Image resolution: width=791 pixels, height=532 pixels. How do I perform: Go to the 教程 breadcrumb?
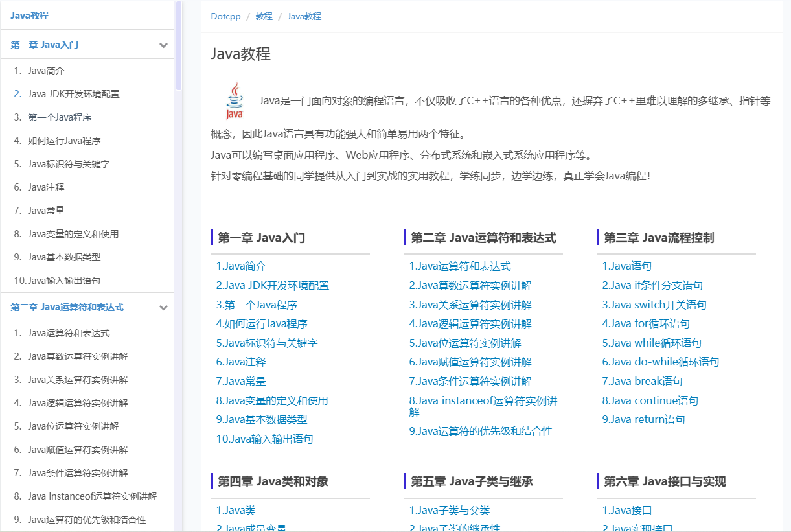pyautogui.click(x=264, y=16)
